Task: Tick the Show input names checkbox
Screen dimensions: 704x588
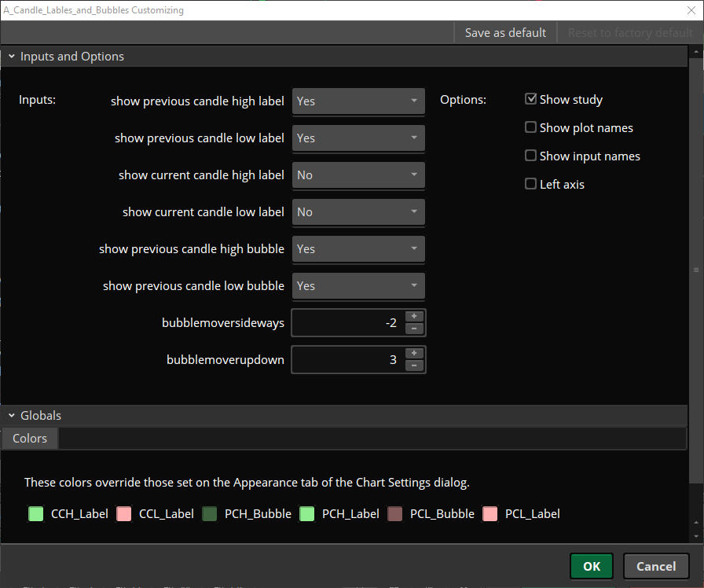Action: pos(530,156)
